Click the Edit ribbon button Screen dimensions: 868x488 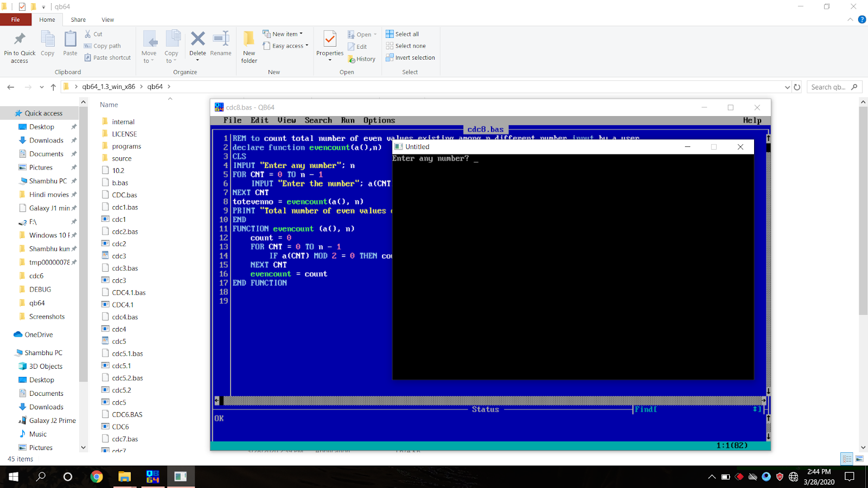pyautogui.click(x=358, y=47)
